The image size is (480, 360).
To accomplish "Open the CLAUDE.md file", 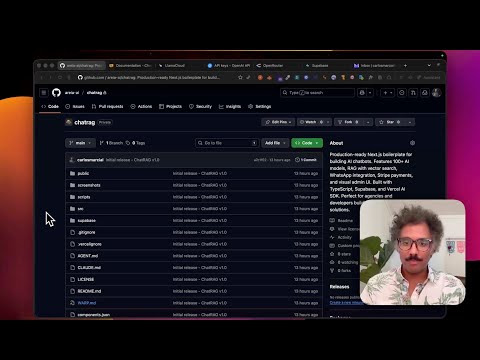I will coord(89,268).
